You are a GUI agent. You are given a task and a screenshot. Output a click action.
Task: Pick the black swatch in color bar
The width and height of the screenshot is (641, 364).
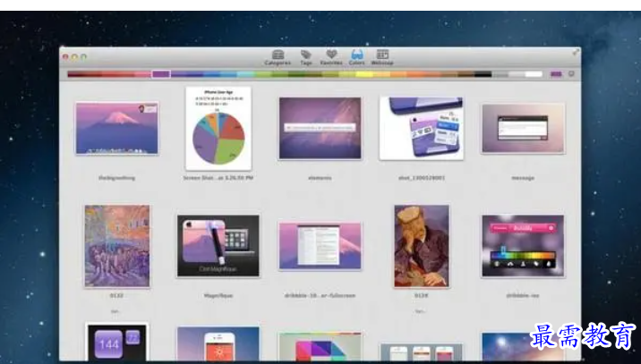pos(483,74)
